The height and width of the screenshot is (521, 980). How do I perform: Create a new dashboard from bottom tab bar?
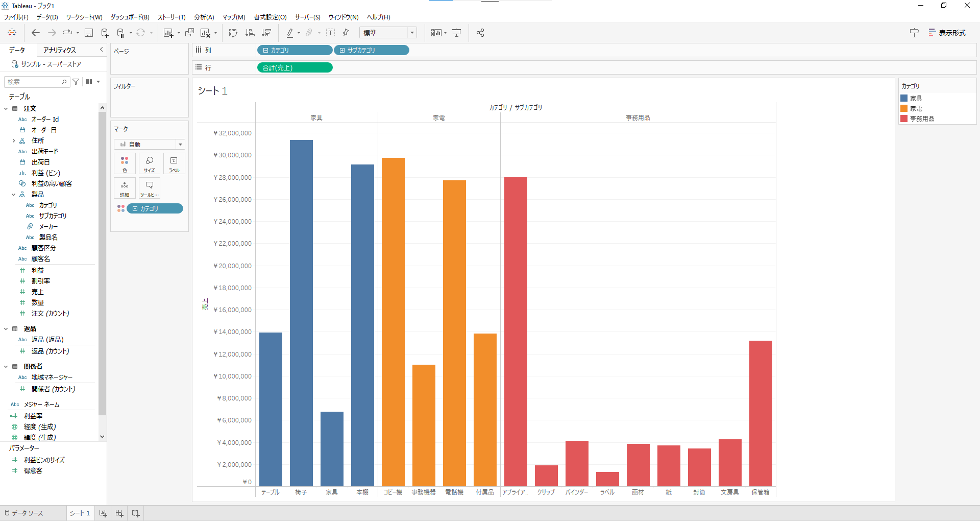(x=119, y=513)
